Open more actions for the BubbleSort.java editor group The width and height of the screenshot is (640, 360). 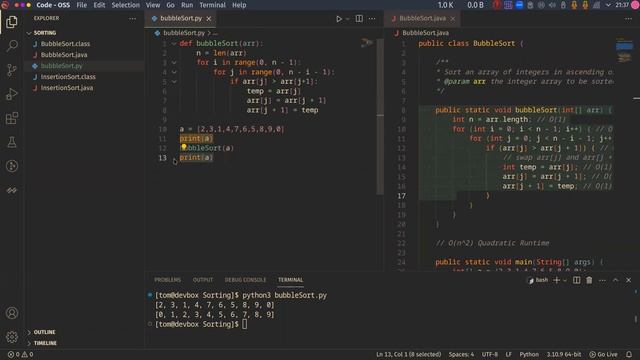pyautogui.click(x=628, y=18)
